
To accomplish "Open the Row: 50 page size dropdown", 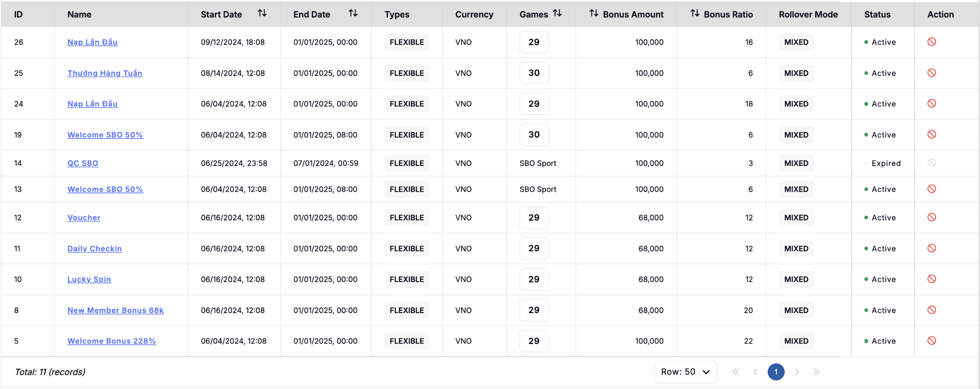I will pyautogui.click(x=685, y=372).
